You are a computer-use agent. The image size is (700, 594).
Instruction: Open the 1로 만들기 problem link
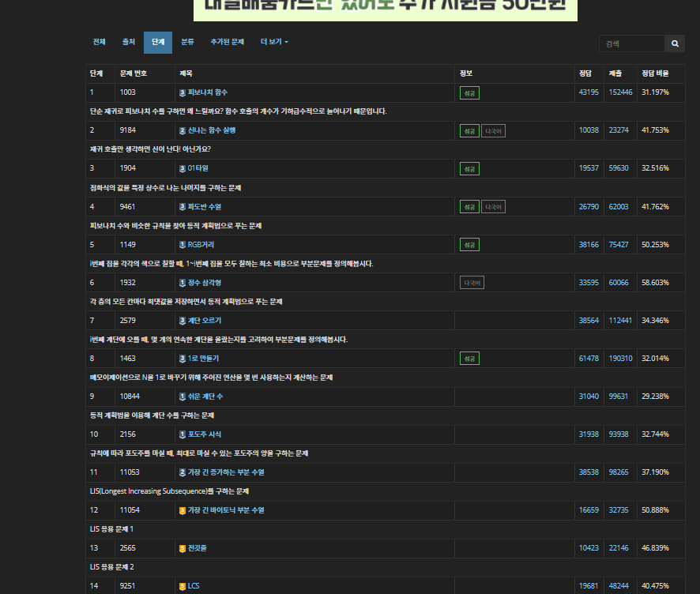pos(203,359)
